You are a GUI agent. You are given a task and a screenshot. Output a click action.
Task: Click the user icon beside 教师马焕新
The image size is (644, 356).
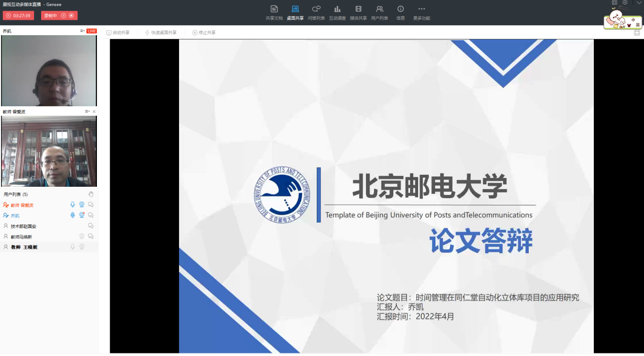click(6, 237)
